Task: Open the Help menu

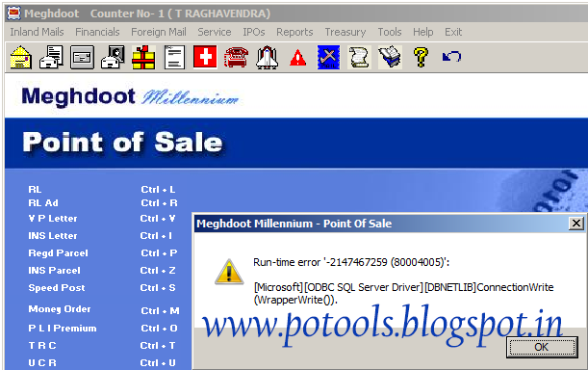Action: click(x=423, y=32)
